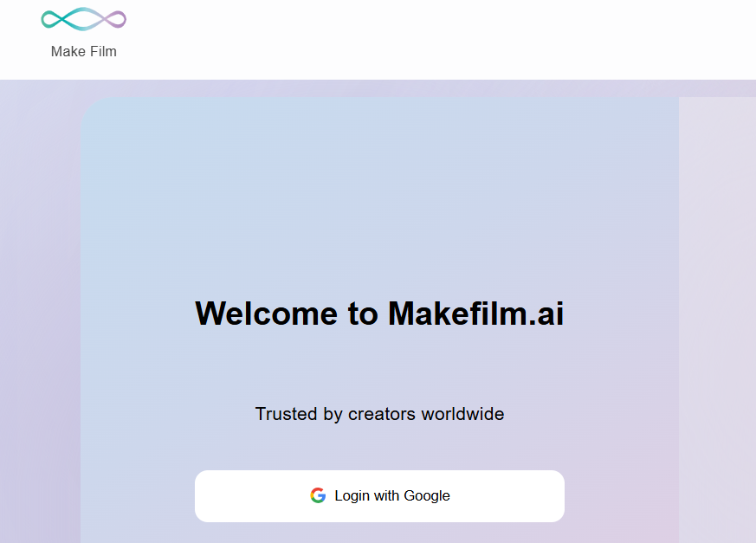Click the word 'Google' in the login button
Screen dimensions: 756x543
pyautogui.click(x=427, y=495)
